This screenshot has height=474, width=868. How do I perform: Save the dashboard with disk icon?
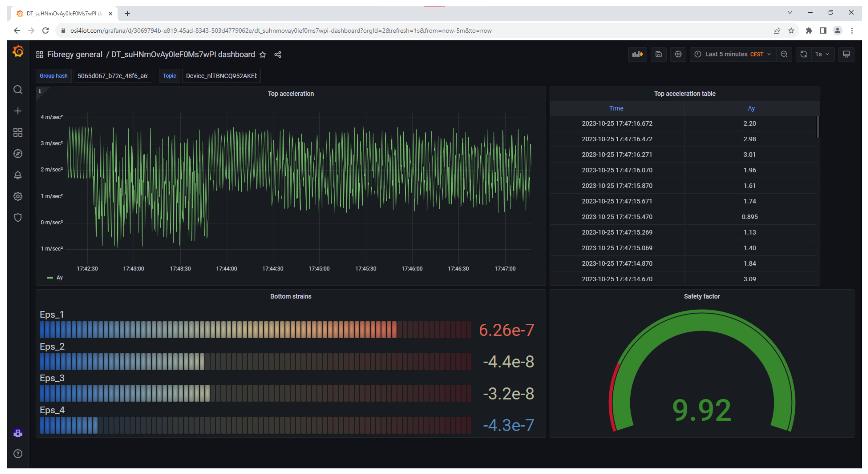(658, 54)
